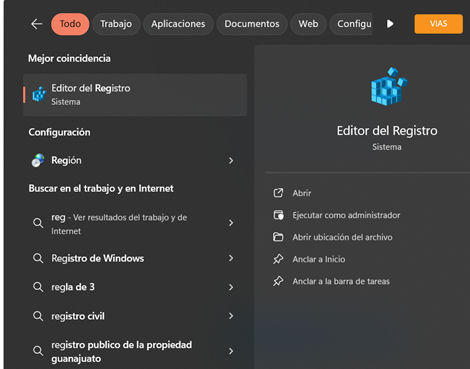Screen dimensions: 470x369
Task: Expand the regla de 3 chevron
Action: [x=231, y=287]
